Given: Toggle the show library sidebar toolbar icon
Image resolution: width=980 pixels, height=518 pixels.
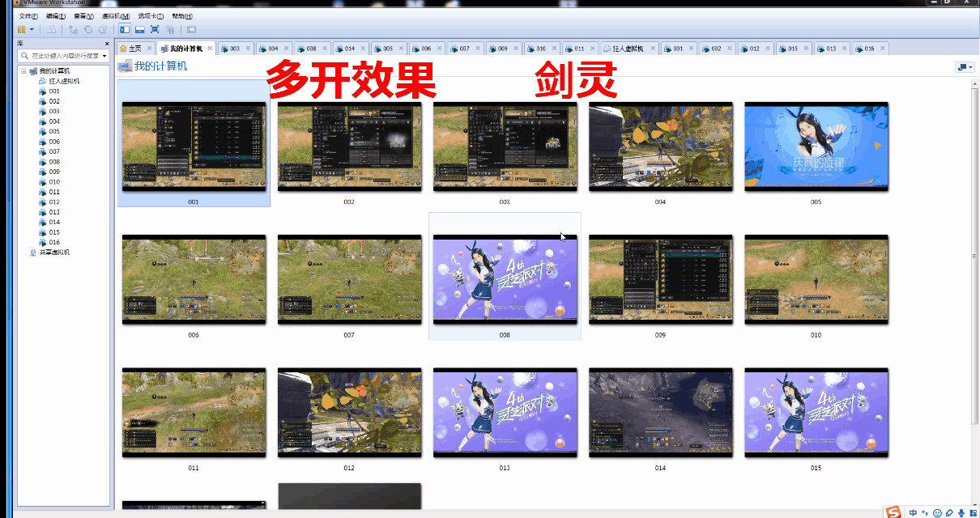Looking at the screenshot, I should pos(126,29).
